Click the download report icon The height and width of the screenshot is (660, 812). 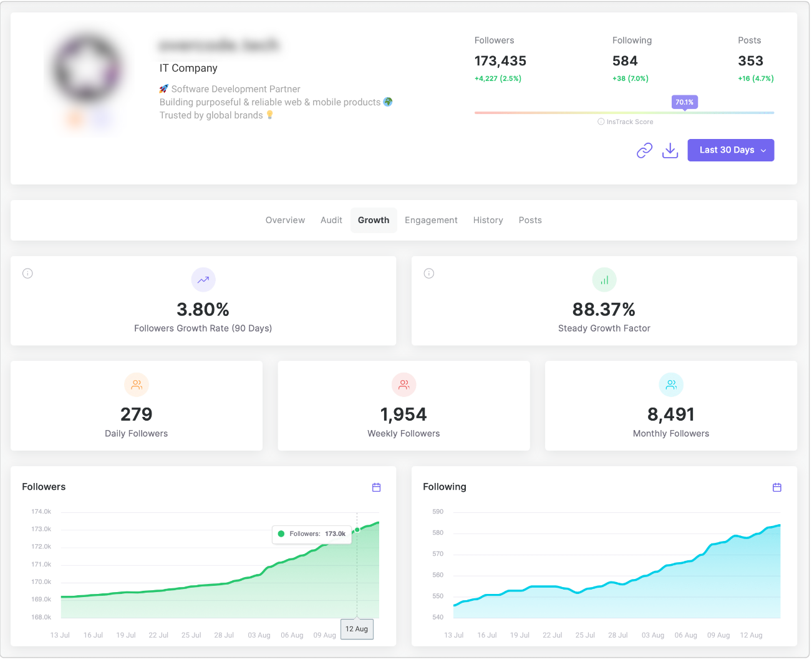[670, 150]
